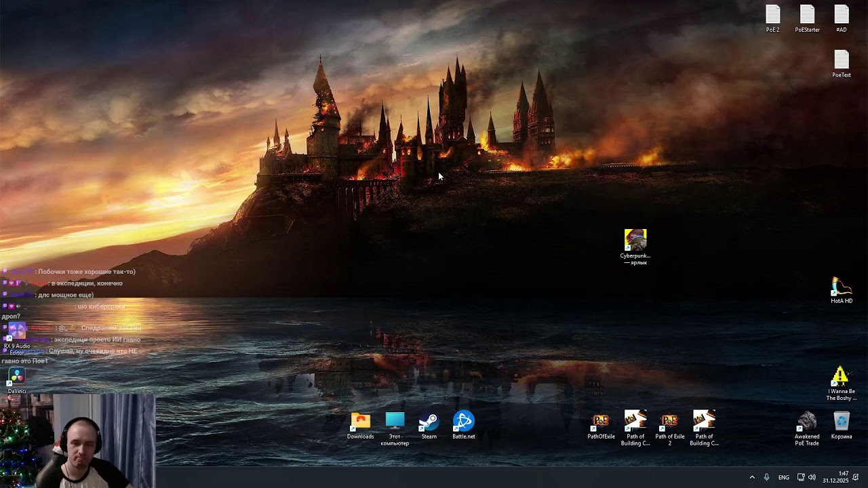
Task: Open the notification center icon
Action: tap(856, 477)
